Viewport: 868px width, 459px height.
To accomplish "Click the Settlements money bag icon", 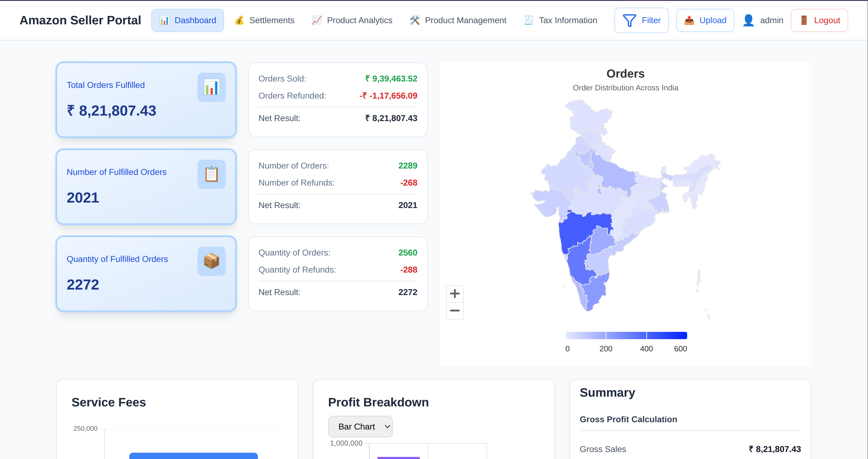I will tap(239, 20).
